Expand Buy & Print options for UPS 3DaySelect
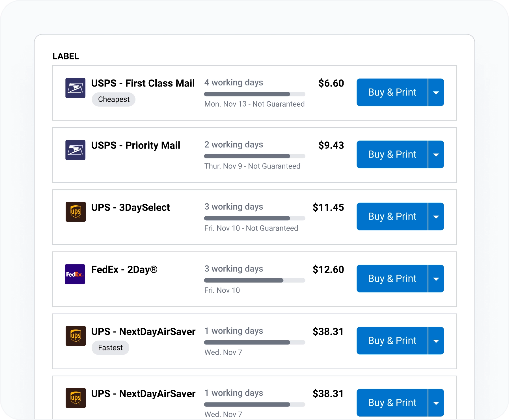Image resolution: width=509 pixels, height=420 pixels. click(x=436, y=217)
